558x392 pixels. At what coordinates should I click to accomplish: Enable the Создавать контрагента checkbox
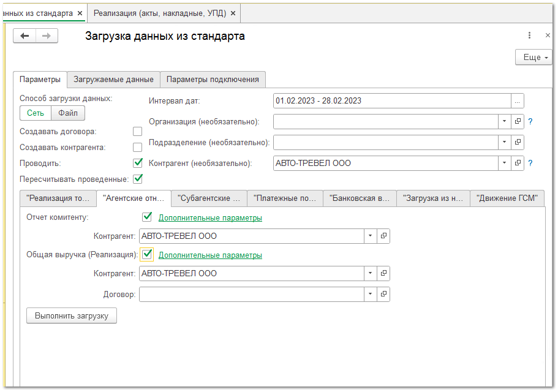point(138,148)
